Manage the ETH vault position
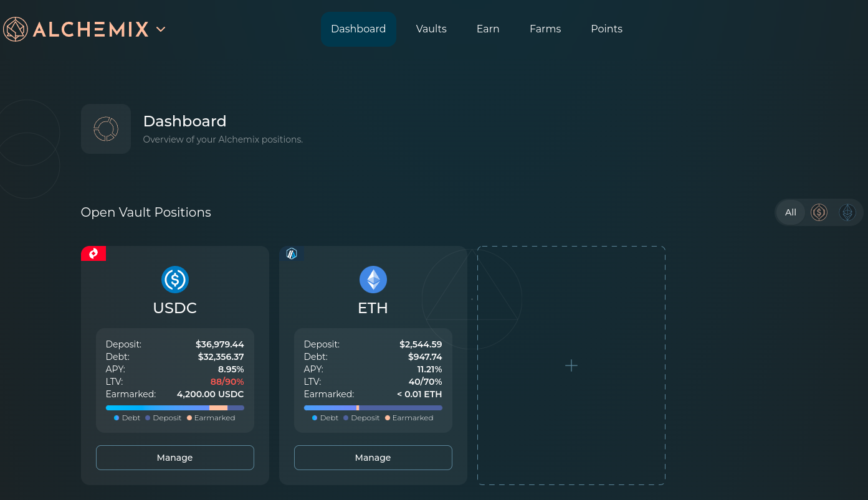868x500 pixels. 373,458
